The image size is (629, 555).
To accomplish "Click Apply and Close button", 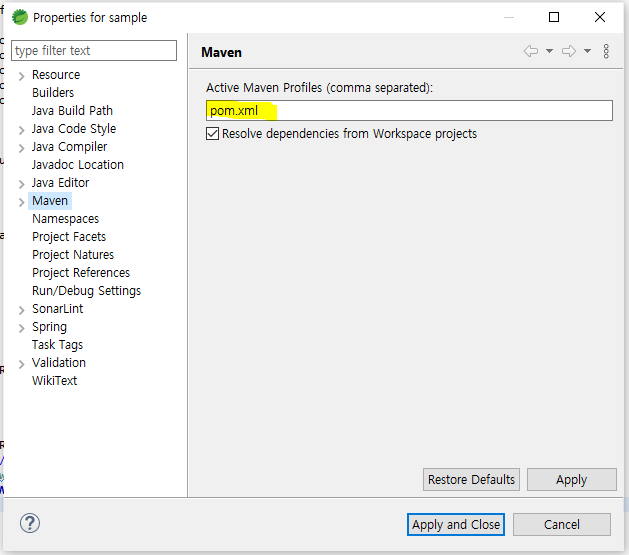I will (x=456, y=525).
